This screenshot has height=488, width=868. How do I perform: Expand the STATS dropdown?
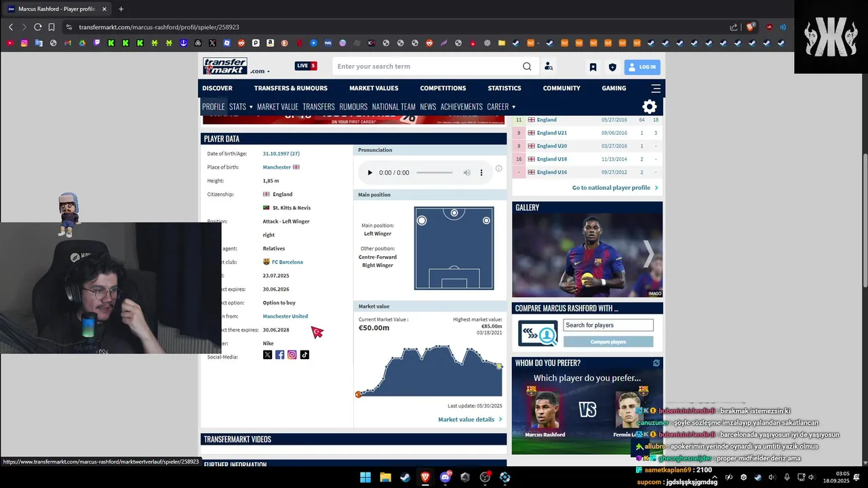pyautogui.click(x=241, y=106)
